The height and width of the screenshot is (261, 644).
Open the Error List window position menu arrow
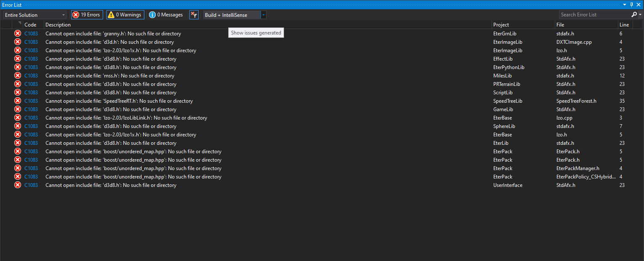(x=625, y=4)
